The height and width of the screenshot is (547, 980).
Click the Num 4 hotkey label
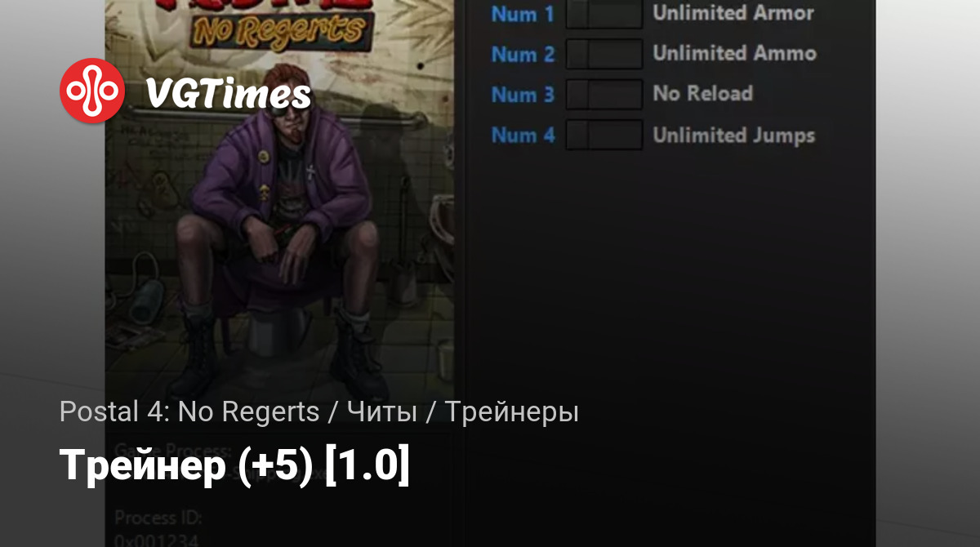[523, 135]
